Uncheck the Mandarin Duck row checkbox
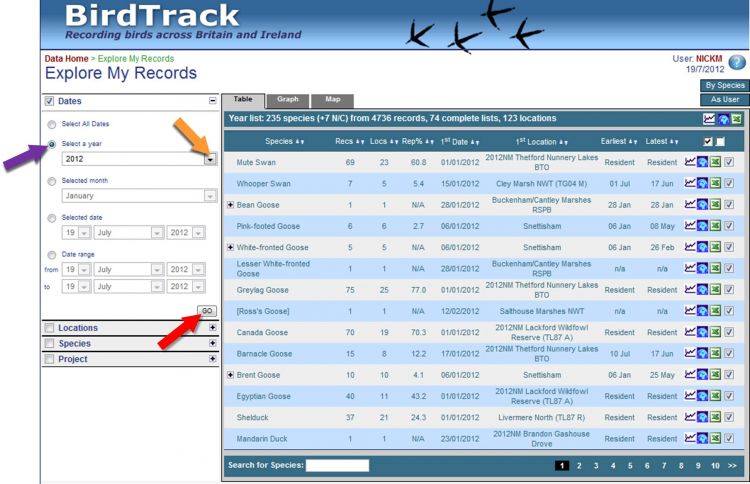 pyautogui.click(x=729, y=438)
